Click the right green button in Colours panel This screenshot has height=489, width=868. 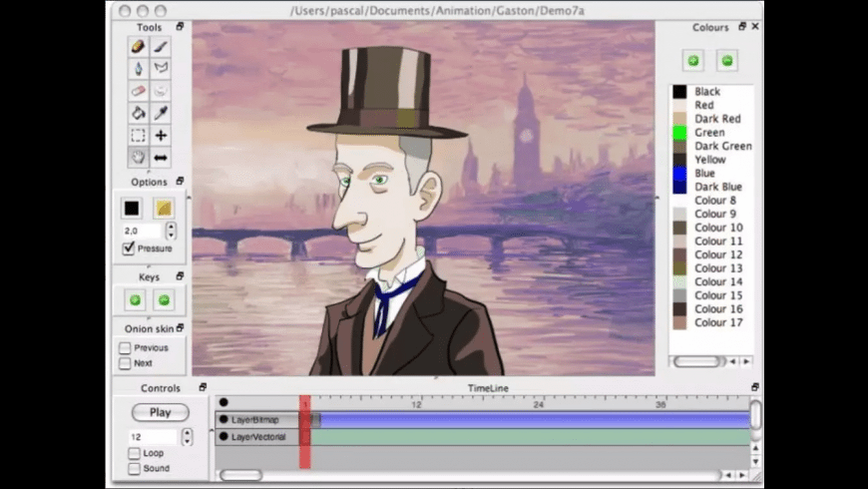click(727, 61)
